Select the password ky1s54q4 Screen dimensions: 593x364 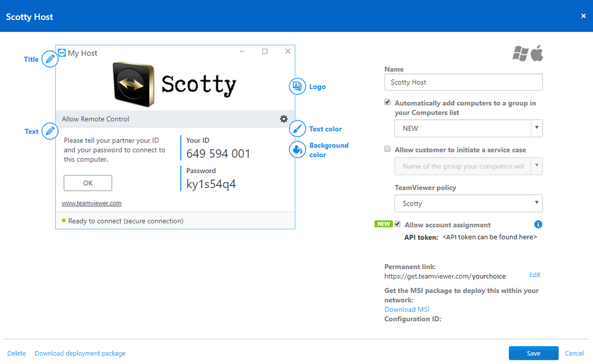(x=211, y=184)
